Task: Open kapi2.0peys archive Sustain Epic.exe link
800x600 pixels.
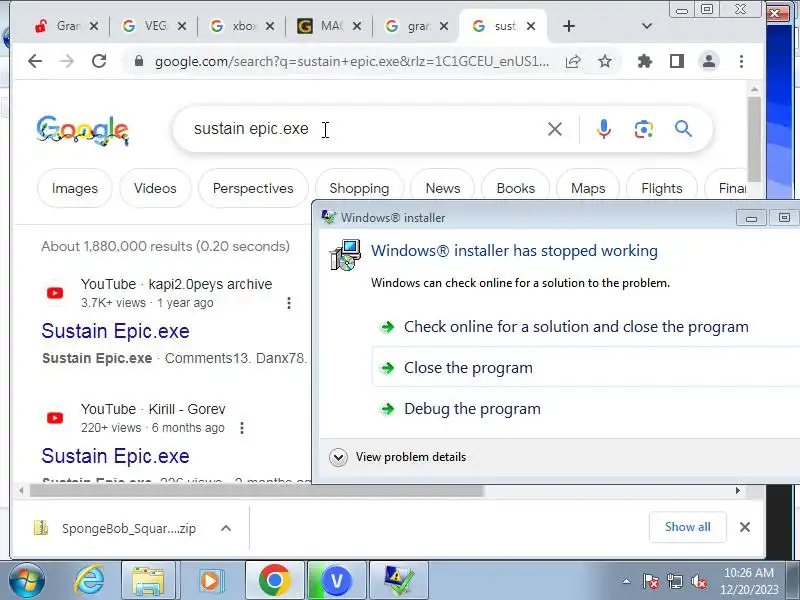Action: pyautogui.click(x=115, y=331)
